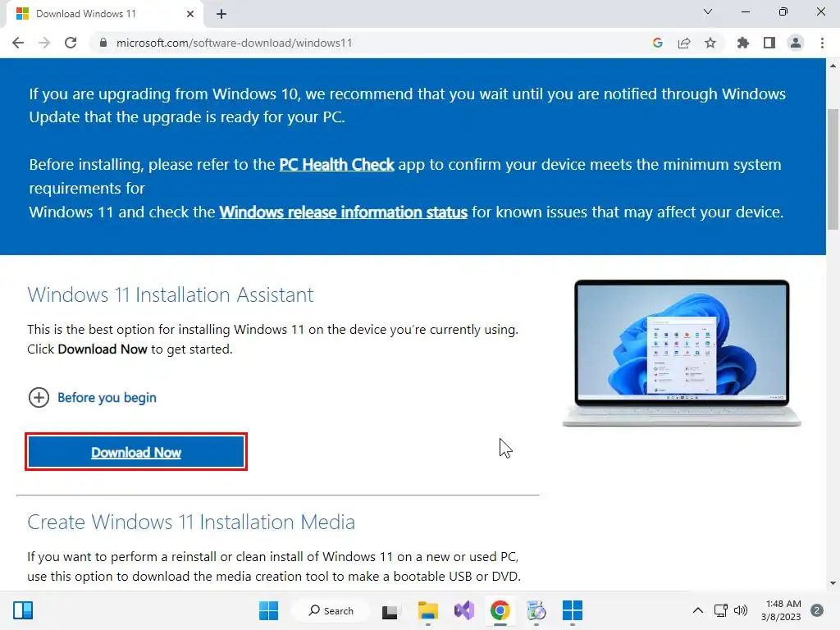Click the page vertical scrollbar thumb
Screen dimensions: 840x630
click(x=833, y=169)
